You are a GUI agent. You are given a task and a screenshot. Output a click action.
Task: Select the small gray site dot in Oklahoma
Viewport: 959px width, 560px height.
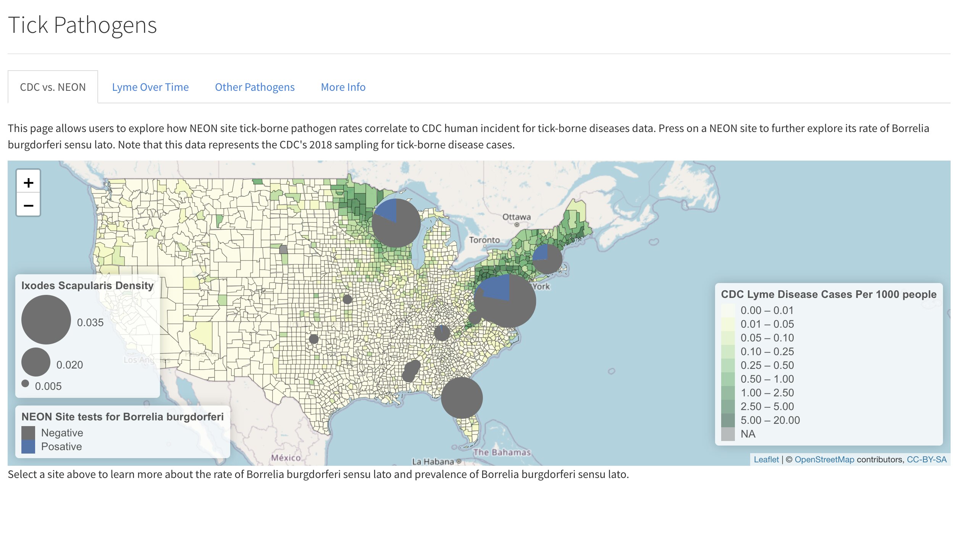click(x=314, y=339)
